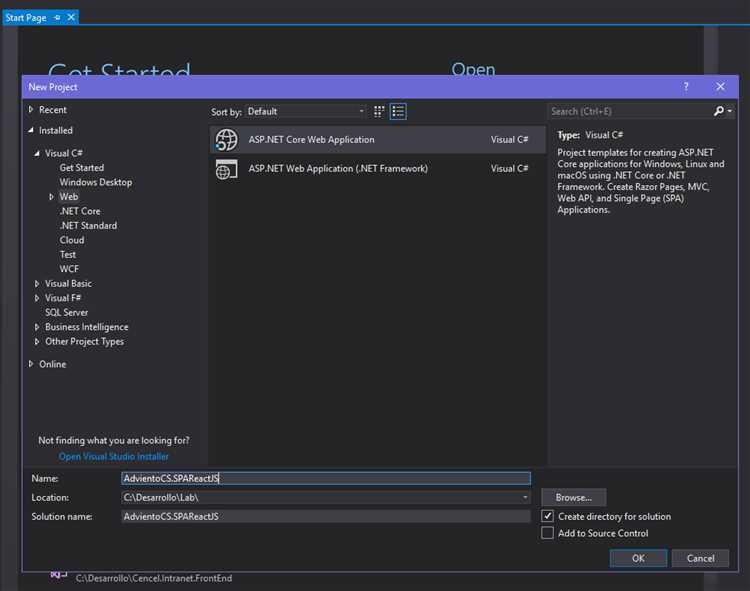Expand the Business Intelligence node
750x591 pixels.
37,327
